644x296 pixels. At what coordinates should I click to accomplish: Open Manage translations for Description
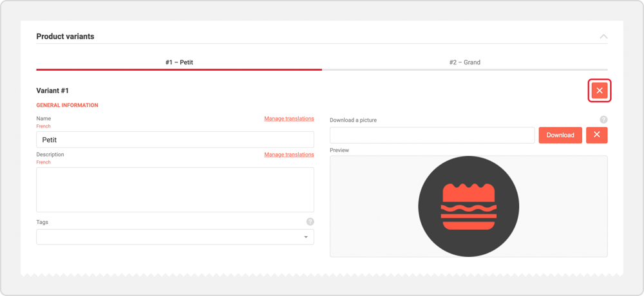point(289,154)
